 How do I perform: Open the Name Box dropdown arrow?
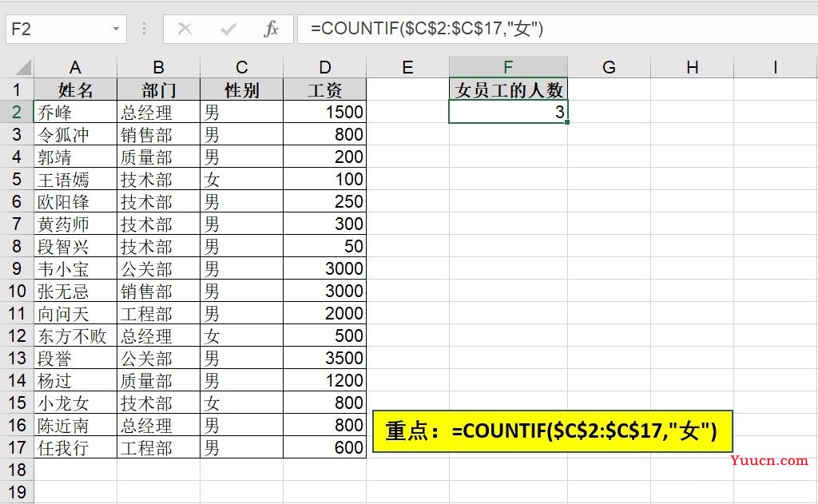(x=117, y=29)
